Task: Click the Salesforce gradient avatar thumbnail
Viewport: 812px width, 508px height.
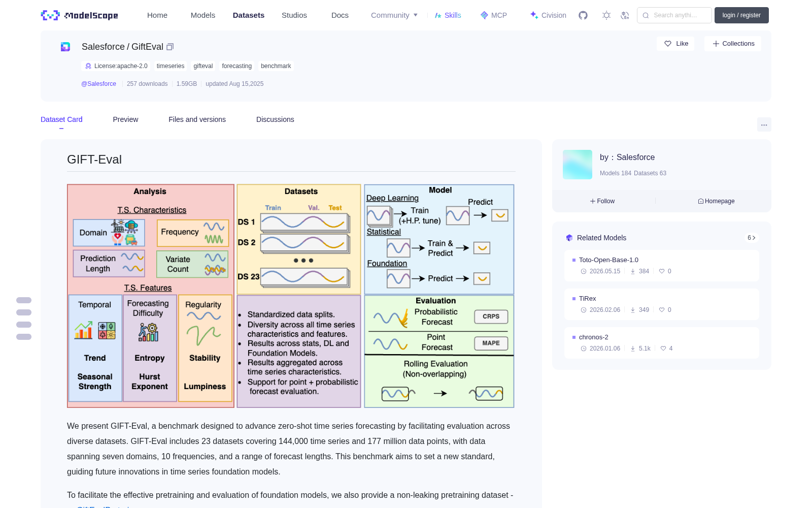Action: (x=578, y=165)
